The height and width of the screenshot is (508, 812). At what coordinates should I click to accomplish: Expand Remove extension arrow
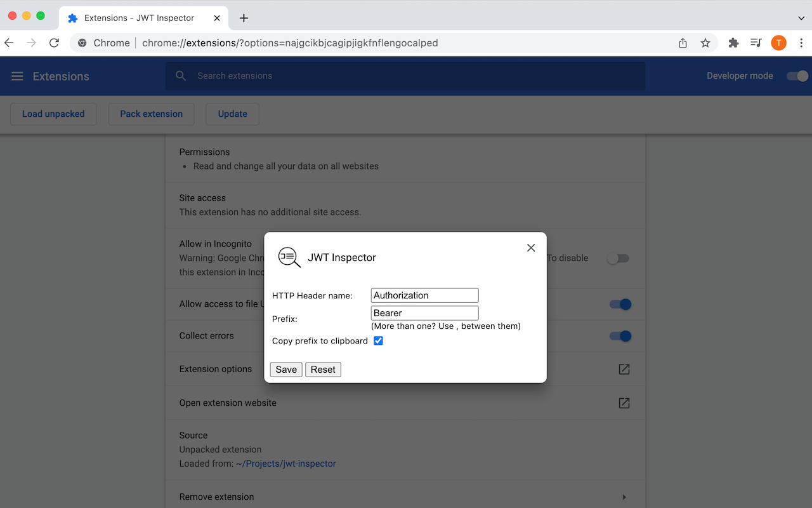click(624, 497)
